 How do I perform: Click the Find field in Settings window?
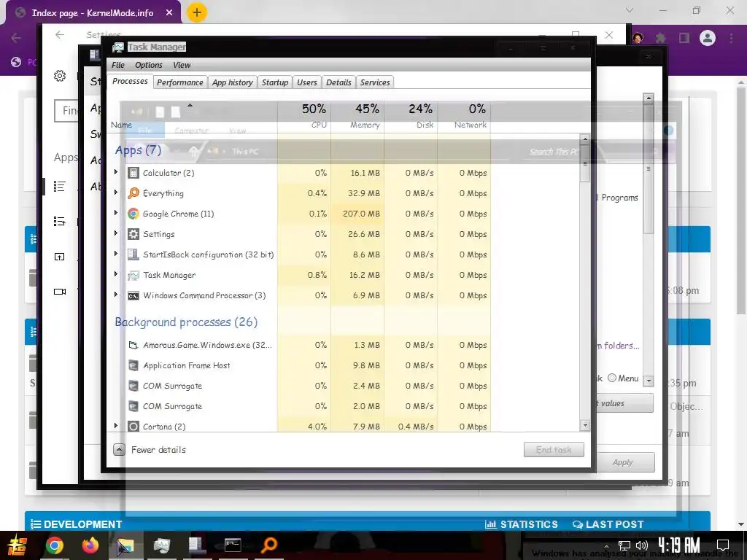pyautogui.click(x=66, y=111)
